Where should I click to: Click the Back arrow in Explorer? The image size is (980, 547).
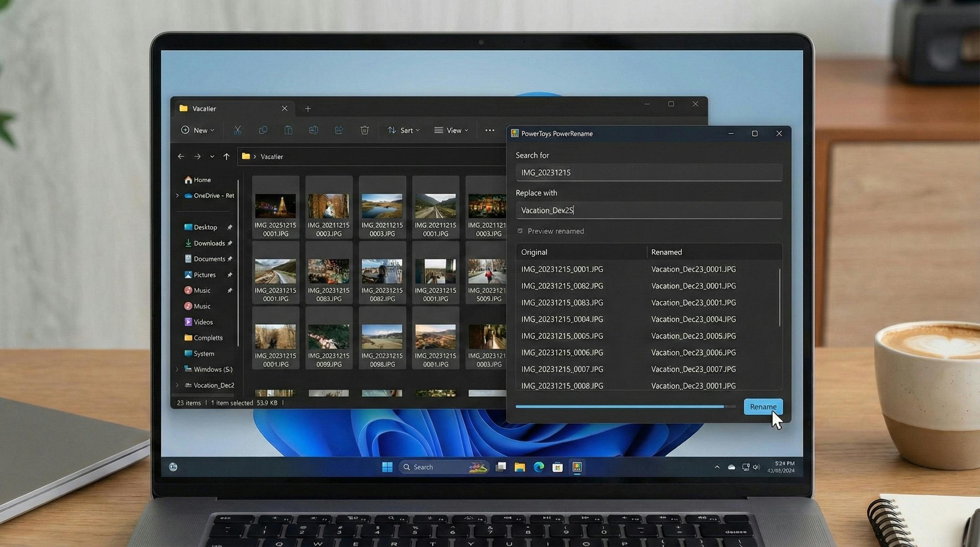181,156
